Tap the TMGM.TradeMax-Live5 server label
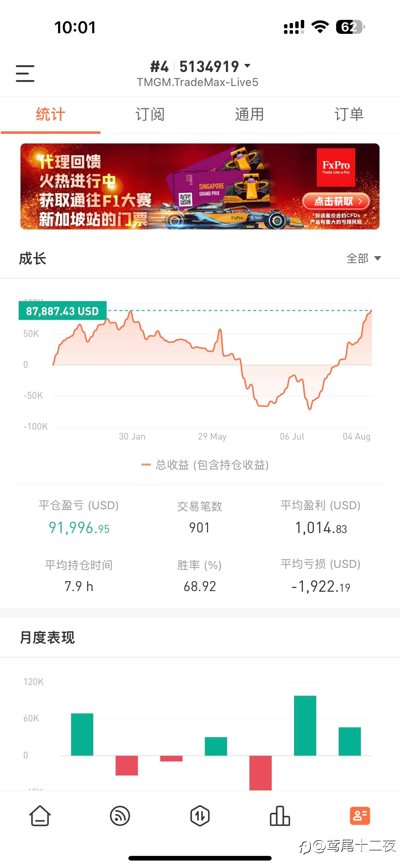 click(198, 82)
